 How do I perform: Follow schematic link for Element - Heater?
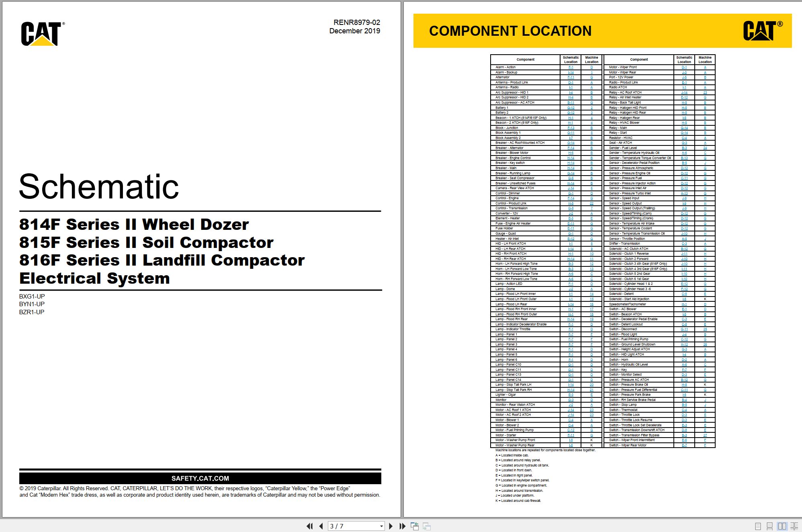[571, 219]
